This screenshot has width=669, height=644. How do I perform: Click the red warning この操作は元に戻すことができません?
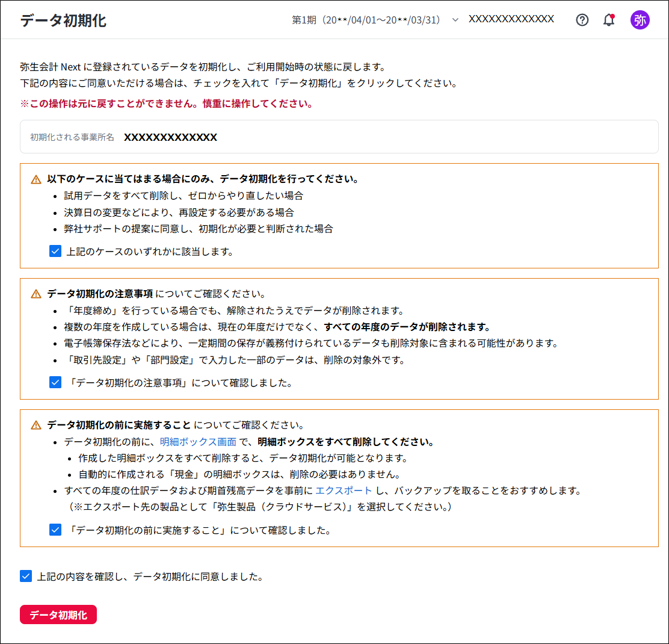pos(167,104)
